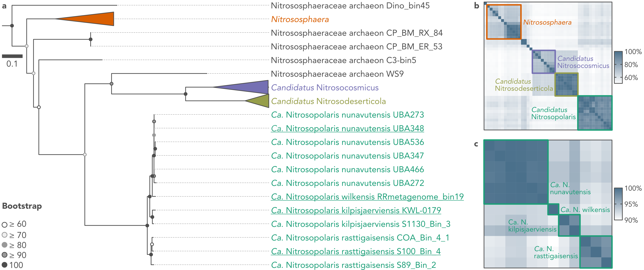Viewport: 644px width, 270px height.
Task: Click label Nitrososphaeraceae archaeon CP_BM_RX_84
Action: 357,33
